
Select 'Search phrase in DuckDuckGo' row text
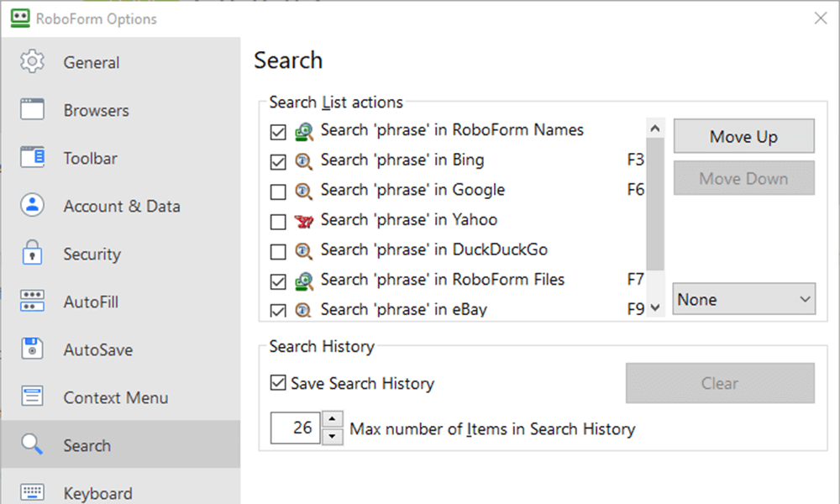coord(434,249)
